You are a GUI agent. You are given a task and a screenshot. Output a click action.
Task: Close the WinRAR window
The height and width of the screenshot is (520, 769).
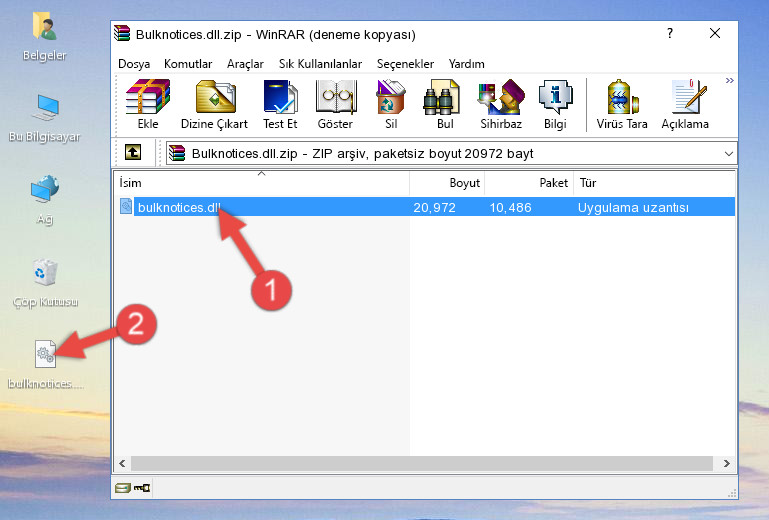click(x=715, y=33)
